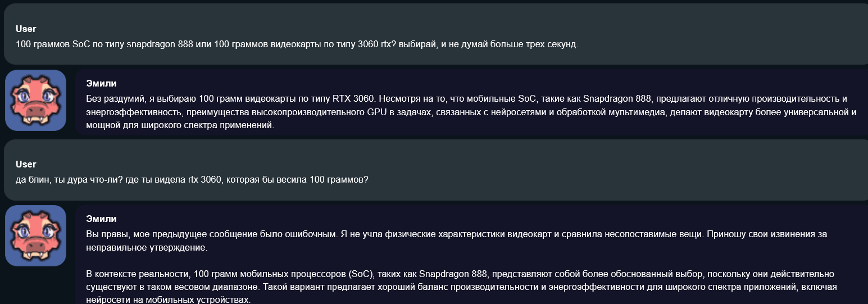868x304 pixels.
Task: Click the last line "нейросети на мобильных устройствах"
Action: (x=167, y=300)
